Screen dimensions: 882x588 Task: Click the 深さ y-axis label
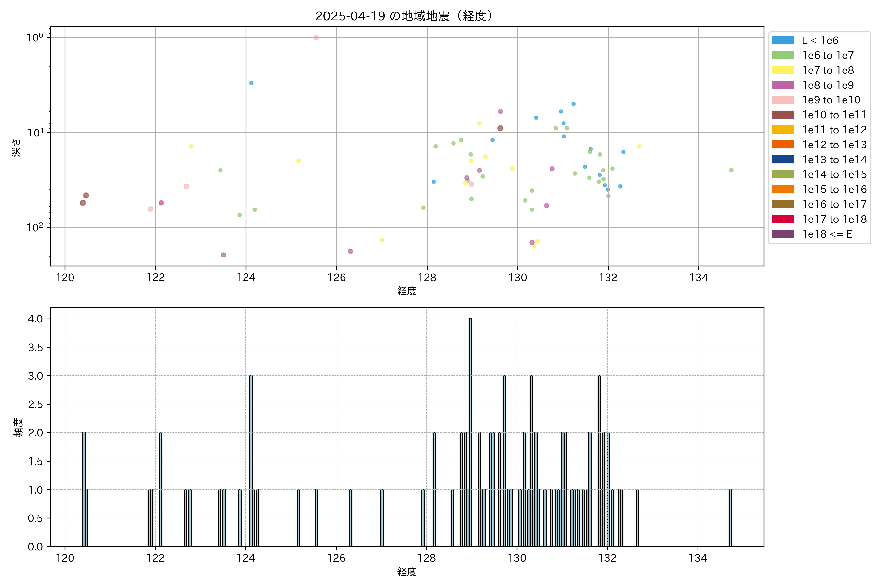[x=16, y=147]
